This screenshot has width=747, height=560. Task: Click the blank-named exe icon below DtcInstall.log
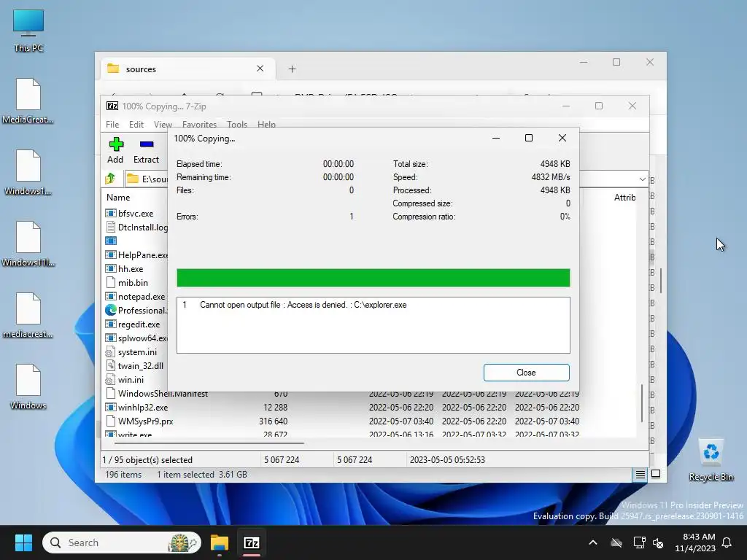click(x=111, y=241)
